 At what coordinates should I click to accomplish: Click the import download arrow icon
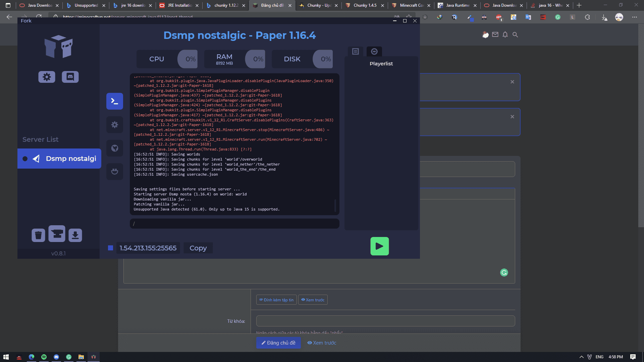click(75, 235)
